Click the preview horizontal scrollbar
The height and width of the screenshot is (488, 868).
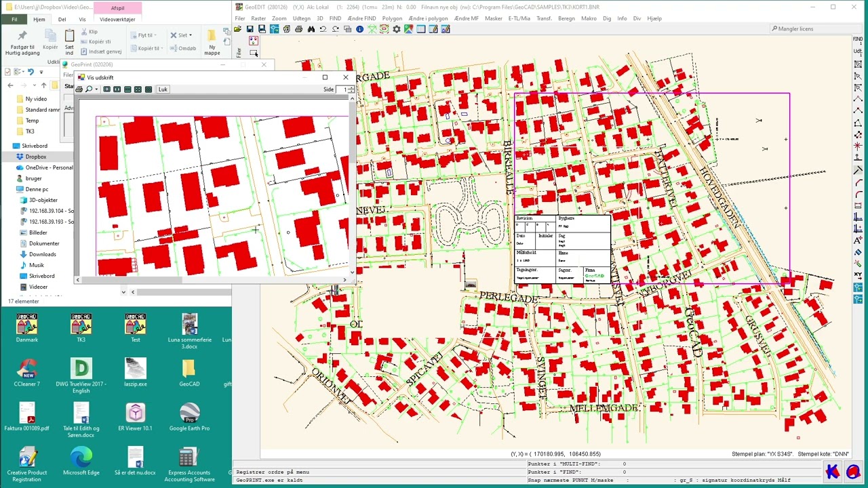click(132, 279)
